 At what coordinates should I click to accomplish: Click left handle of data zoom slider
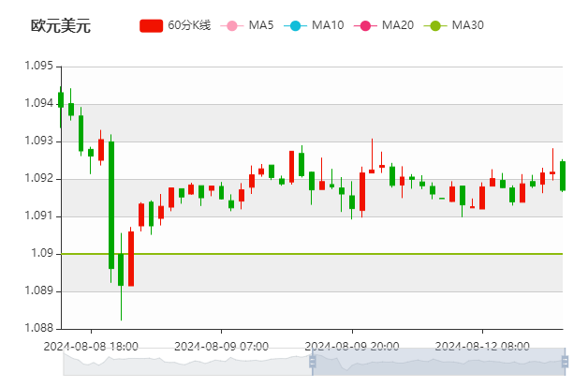(312, 362)
